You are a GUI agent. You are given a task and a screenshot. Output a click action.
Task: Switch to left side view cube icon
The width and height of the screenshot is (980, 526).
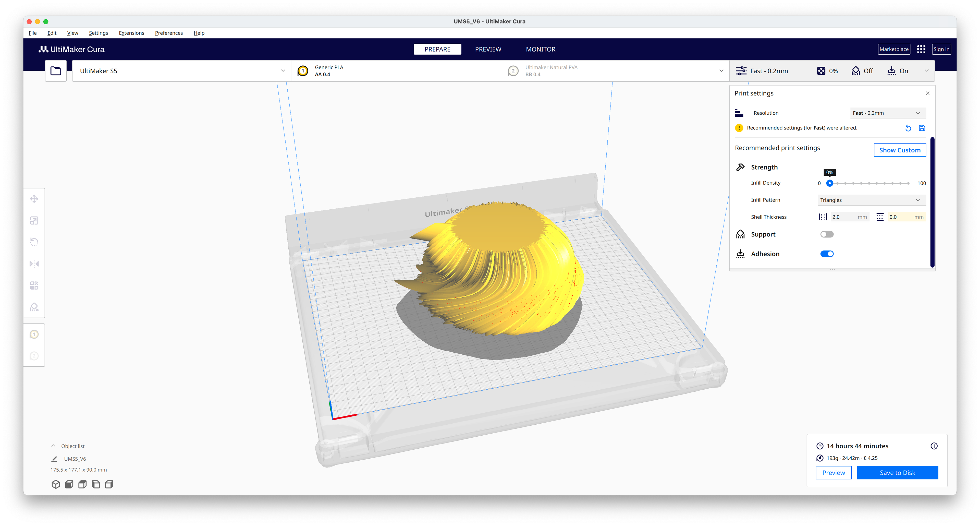coord(96,484)
